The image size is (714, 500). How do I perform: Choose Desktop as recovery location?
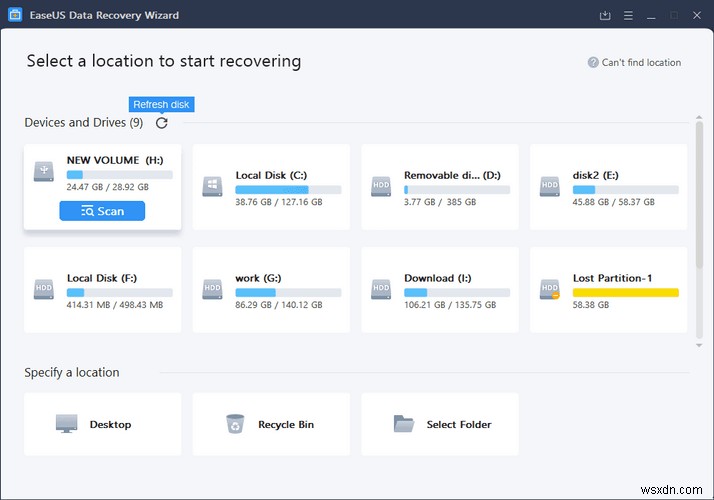(x=103, y=424)
